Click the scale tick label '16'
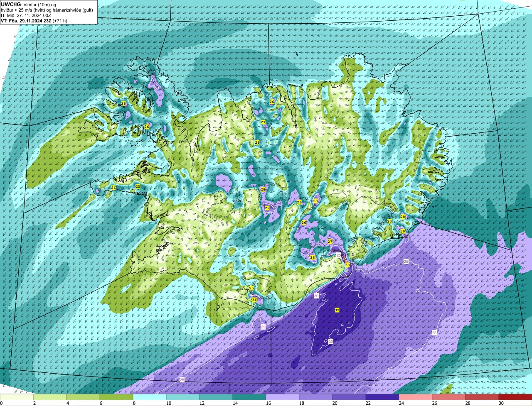532x406 pixels. (x=268, y=403)
